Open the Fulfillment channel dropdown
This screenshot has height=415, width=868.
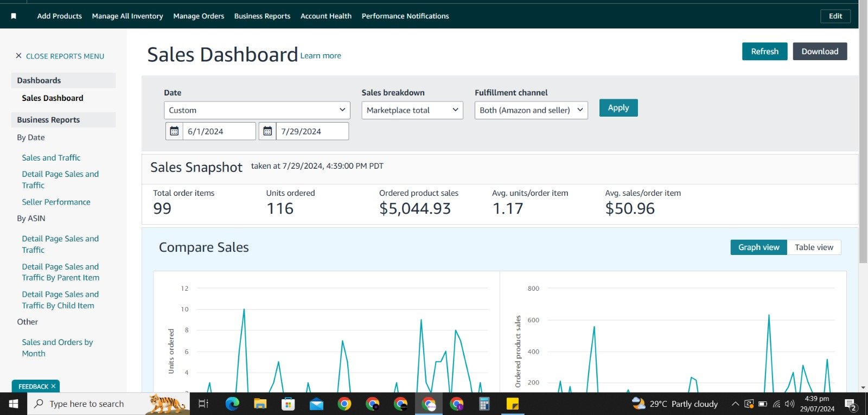click(531, 110)
